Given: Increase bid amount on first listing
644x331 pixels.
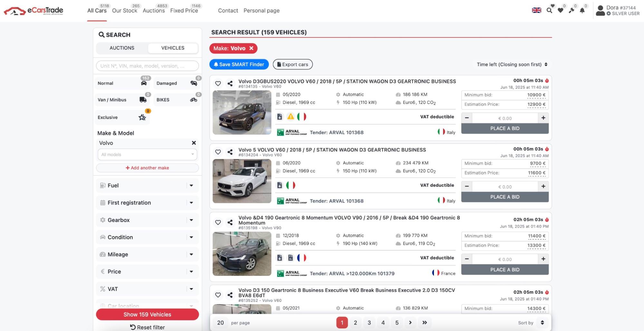Looking at the screenshot, I should tap(543, 118).
